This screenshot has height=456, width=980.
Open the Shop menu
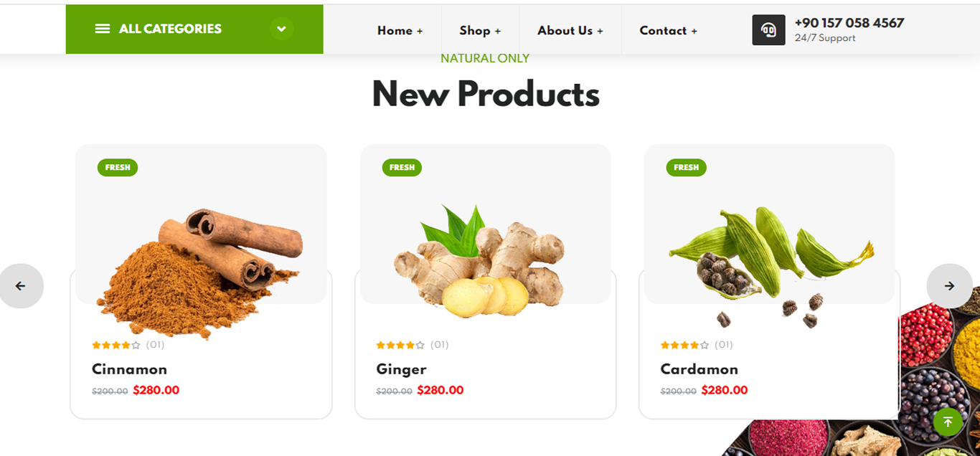point(480,31)
